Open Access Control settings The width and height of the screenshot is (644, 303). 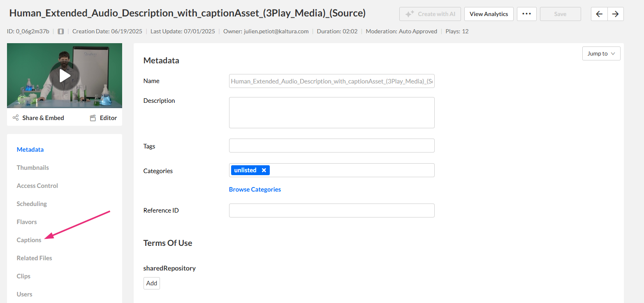pos(37,186)
